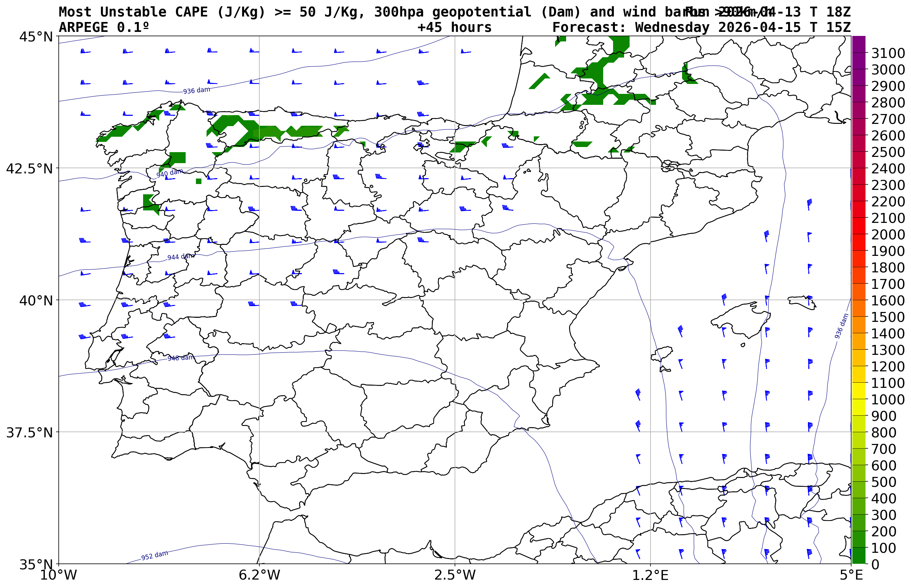Select the purple top segment of colorbar
The width and height of the screenshot is (911, 588).
858,44
